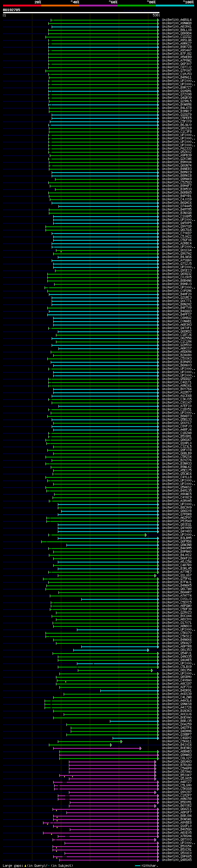The width and height of the screenshot is (197, 868).
Task: Select the AU192785 query name
Action: [11, 10]
